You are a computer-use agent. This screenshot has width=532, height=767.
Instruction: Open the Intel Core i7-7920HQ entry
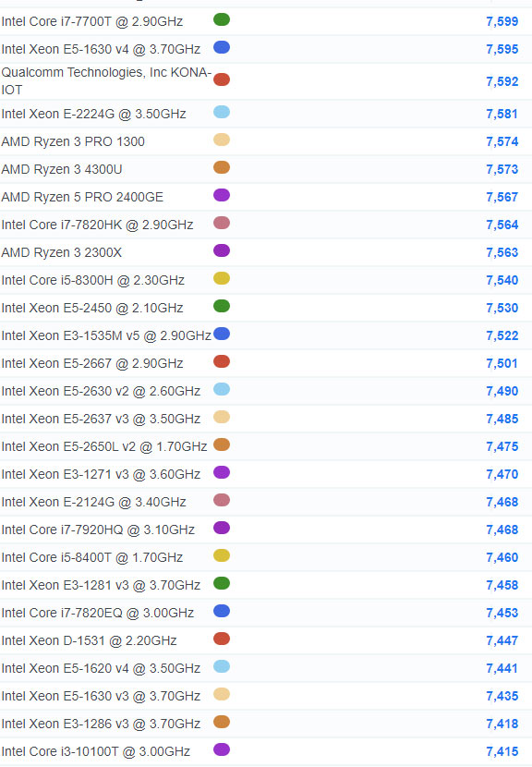tap(98, 530)
